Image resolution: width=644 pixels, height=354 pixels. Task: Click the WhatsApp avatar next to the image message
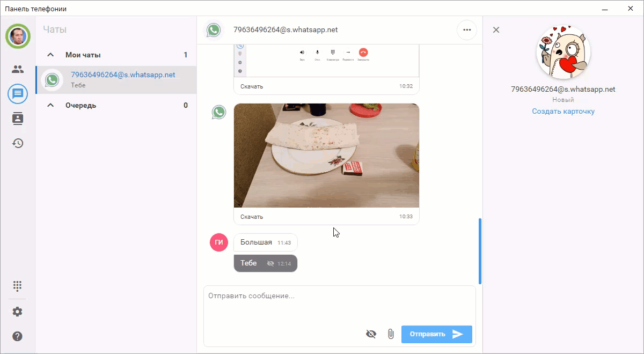219,112
